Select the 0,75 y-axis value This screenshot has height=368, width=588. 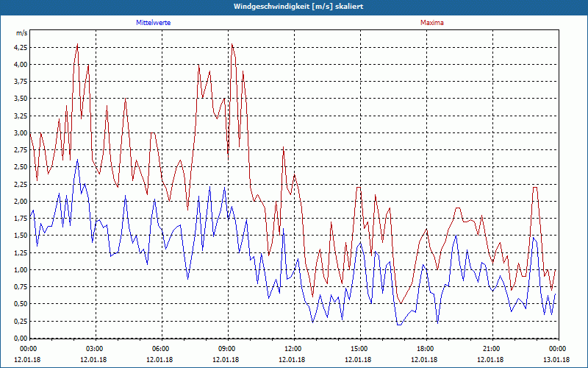coord(21,287)
